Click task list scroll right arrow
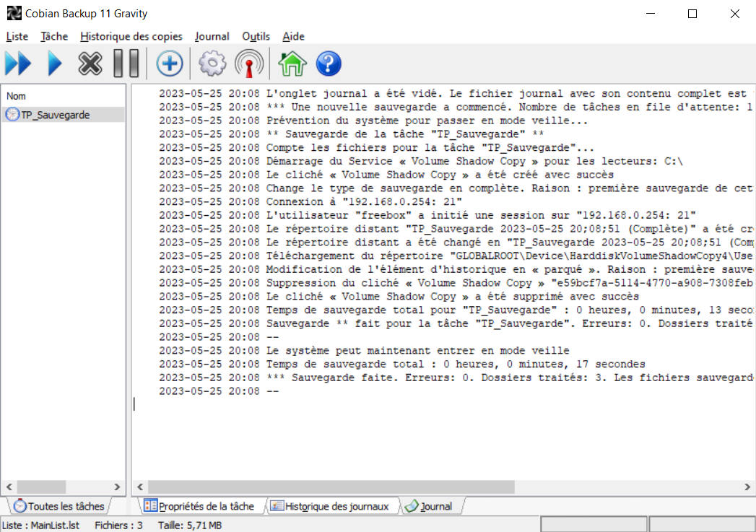756x532 pixels. click(x=117, y=487)
